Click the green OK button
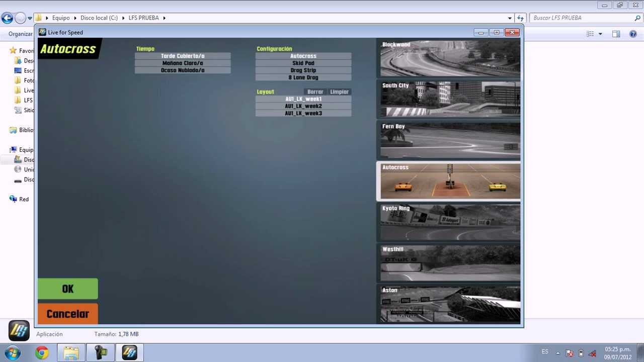 coord(68,289)
